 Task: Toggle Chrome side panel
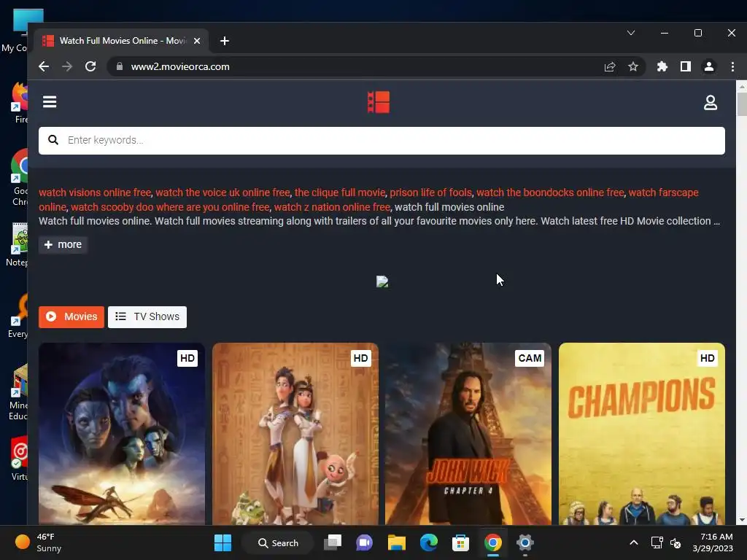click(686, 66)
